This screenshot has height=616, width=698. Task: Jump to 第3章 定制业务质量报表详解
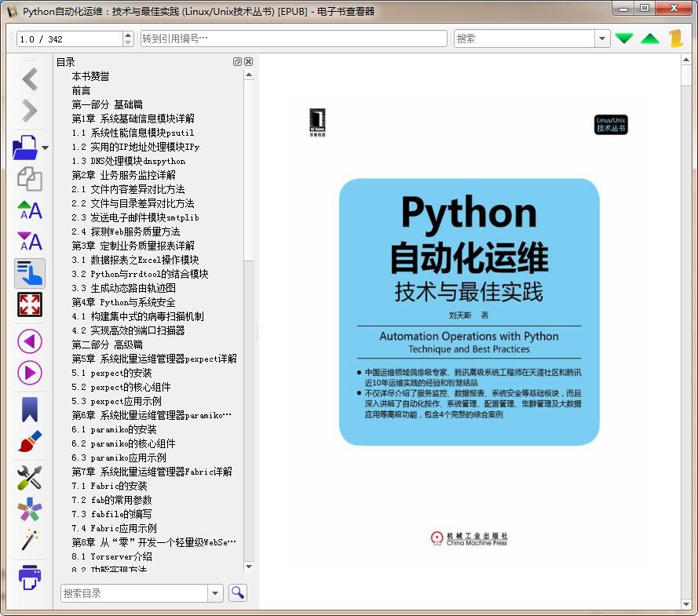click(x=133, y=246)
